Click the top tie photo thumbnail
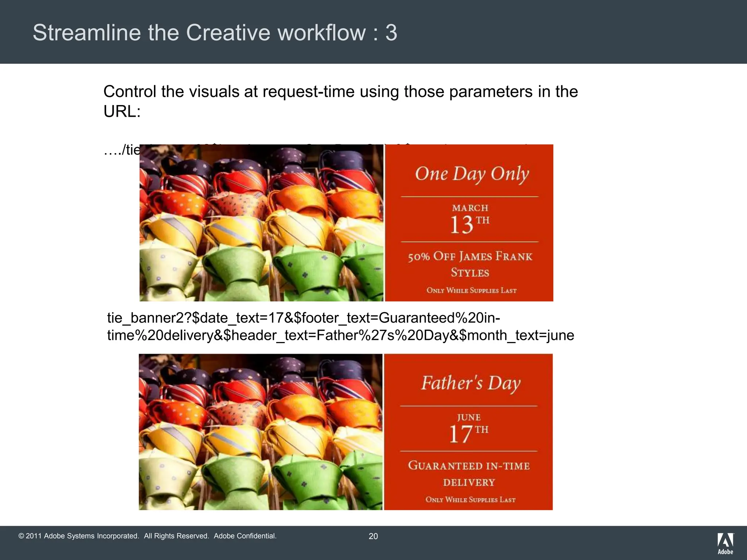Screen dimensions: 747x560 [261, 223]
